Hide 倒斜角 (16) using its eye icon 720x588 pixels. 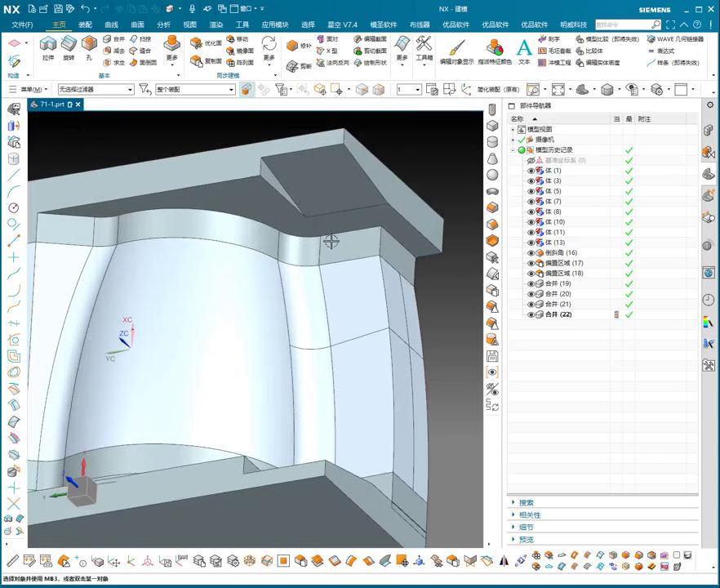click(x=531, y=253)
